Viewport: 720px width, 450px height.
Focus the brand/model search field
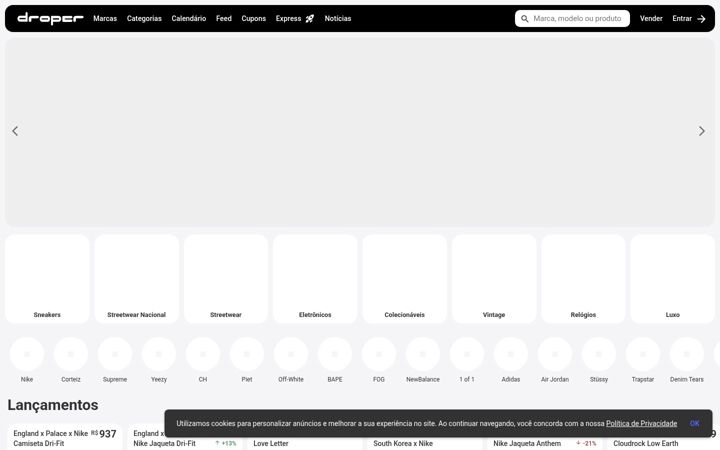coord(572,18)
